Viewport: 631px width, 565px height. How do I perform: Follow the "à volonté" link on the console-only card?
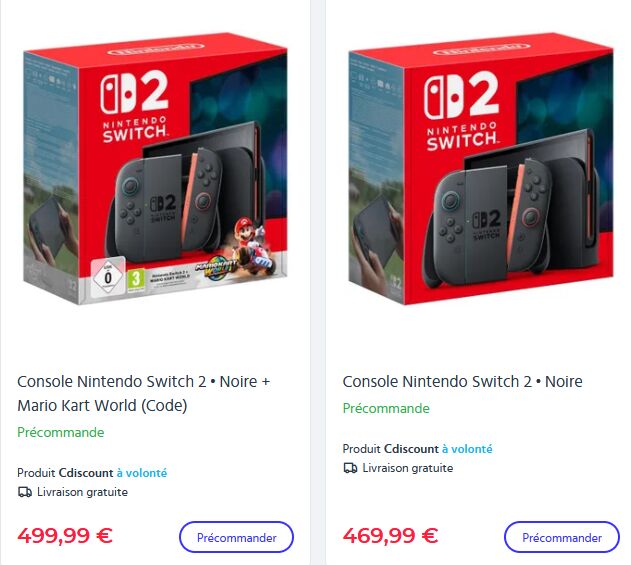click(467, 449)
